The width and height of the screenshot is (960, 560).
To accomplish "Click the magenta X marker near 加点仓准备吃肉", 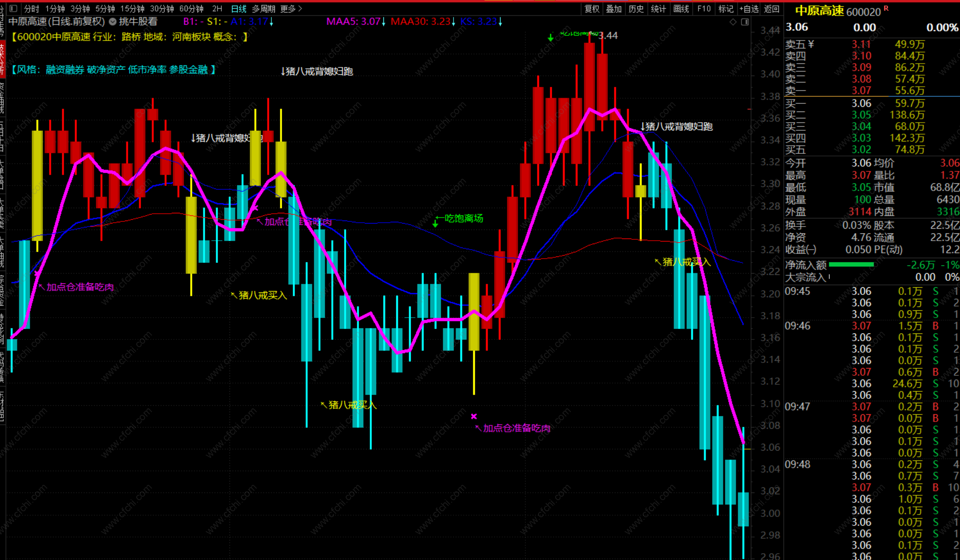I will tap(474, 416).
